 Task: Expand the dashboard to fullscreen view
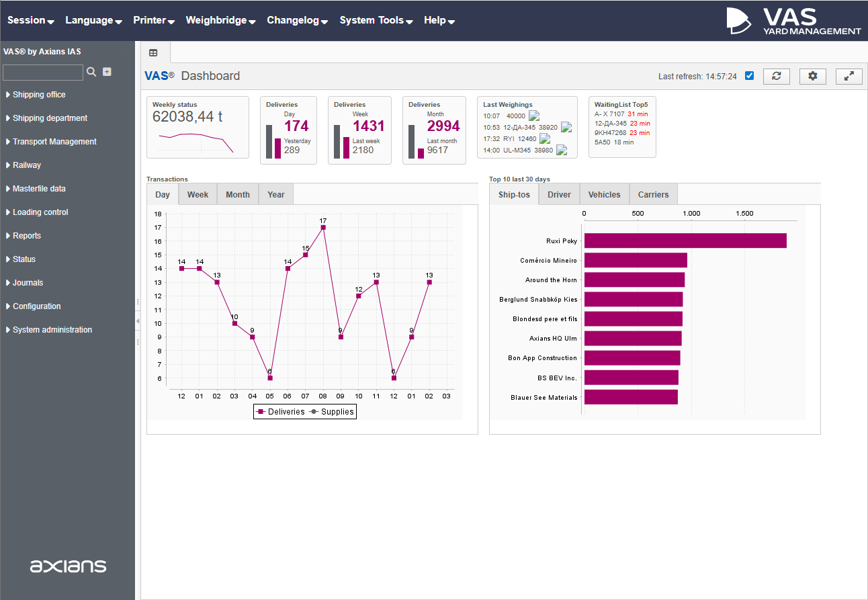(x=849, y=76)
